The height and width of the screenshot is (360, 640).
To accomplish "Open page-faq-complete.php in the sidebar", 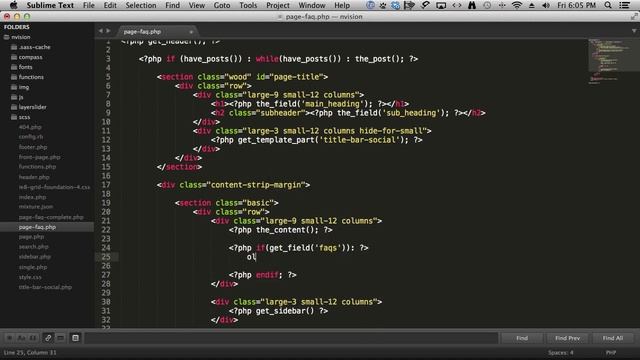I will point(51,217).
